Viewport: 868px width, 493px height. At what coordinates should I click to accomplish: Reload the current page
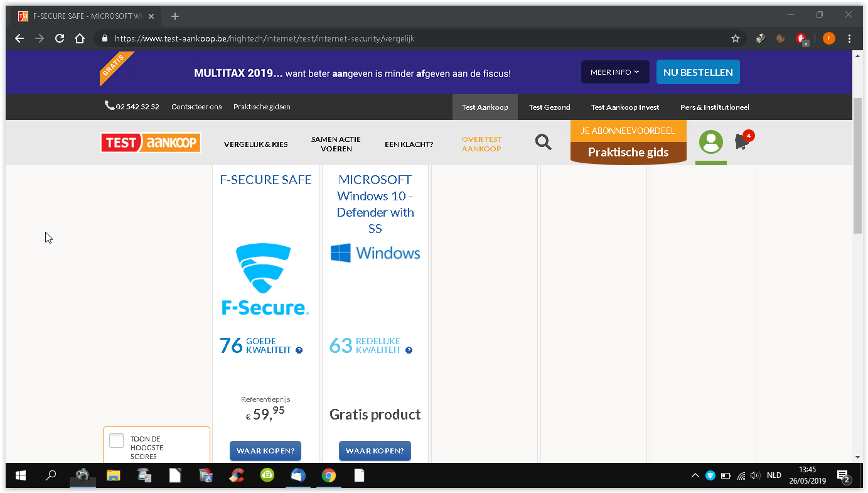(x=60, y=38)
